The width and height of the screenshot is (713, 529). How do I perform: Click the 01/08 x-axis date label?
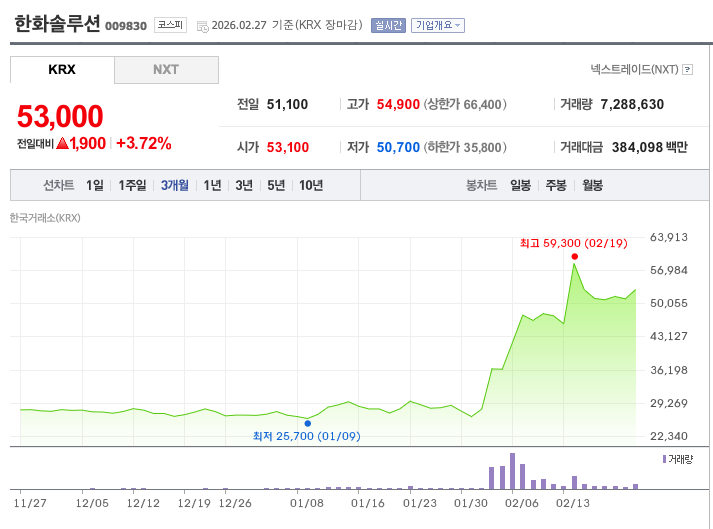306,503
